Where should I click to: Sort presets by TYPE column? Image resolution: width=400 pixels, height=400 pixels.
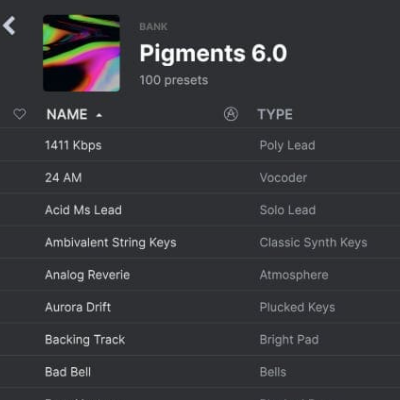click(275, 114)
